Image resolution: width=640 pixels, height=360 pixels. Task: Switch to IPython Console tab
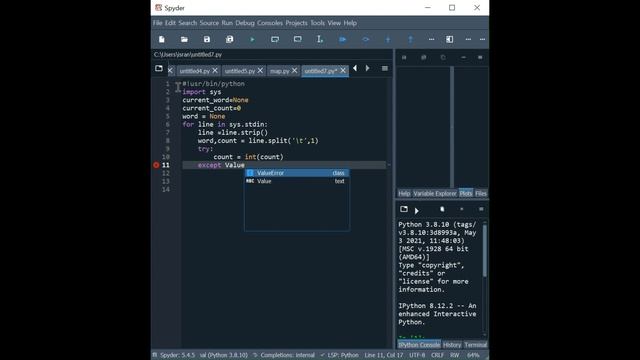(x=419, y=345)
